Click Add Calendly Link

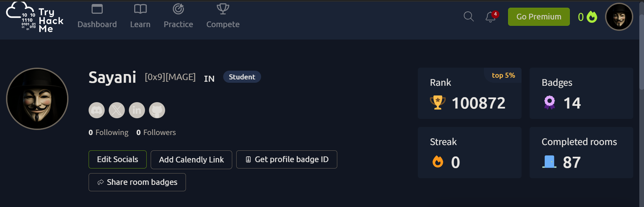coord(191,160)
